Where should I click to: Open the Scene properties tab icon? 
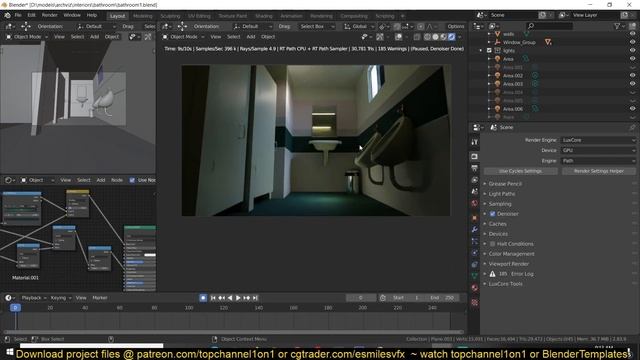474,191
